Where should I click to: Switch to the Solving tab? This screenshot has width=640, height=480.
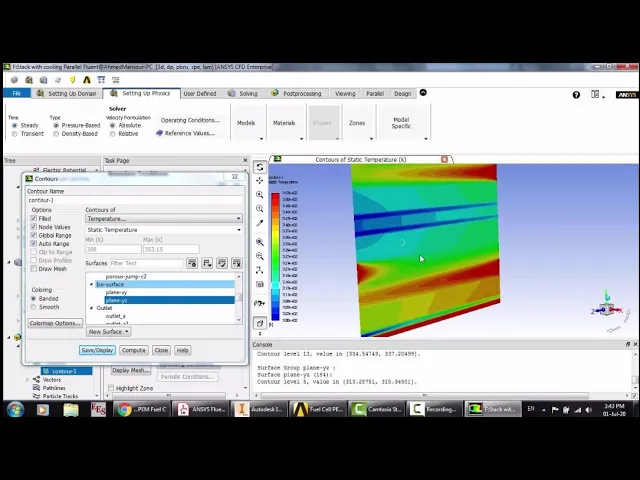pos(243,93)
